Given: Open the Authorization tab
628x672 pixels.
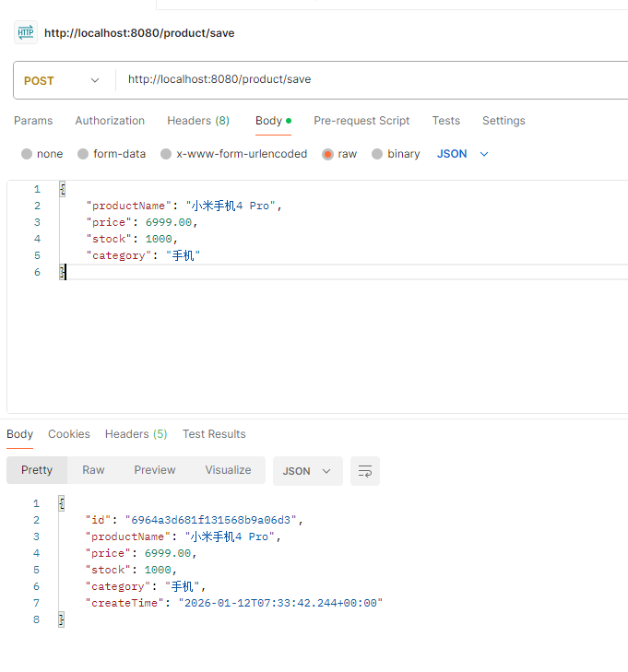Looking at the screenshot, I should click(x=110, y=121).
